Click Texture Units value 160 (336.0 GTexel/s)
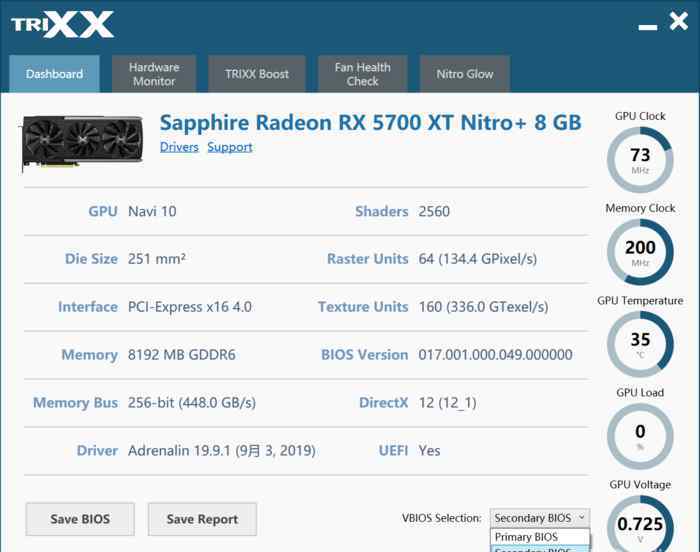Screen dimensions: 700x552 tap(483, 307)
